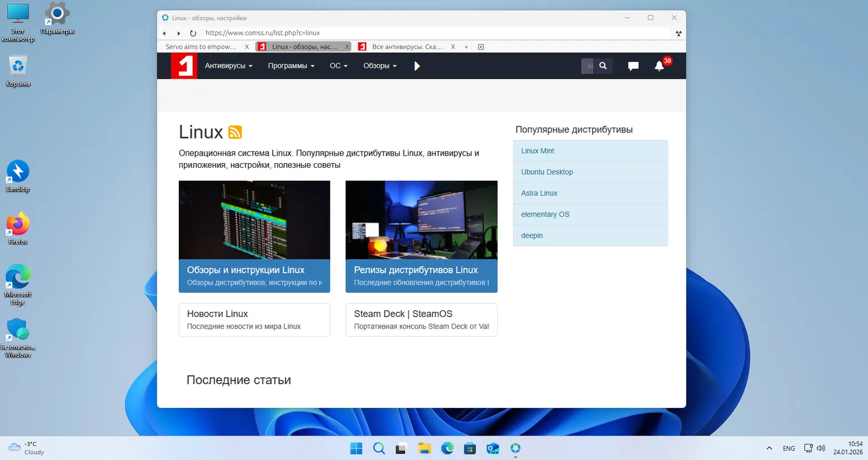Viewport: 868px width, 460px height.
Task: Click the Comss red logo in the site header
Action: coord(184,66)
